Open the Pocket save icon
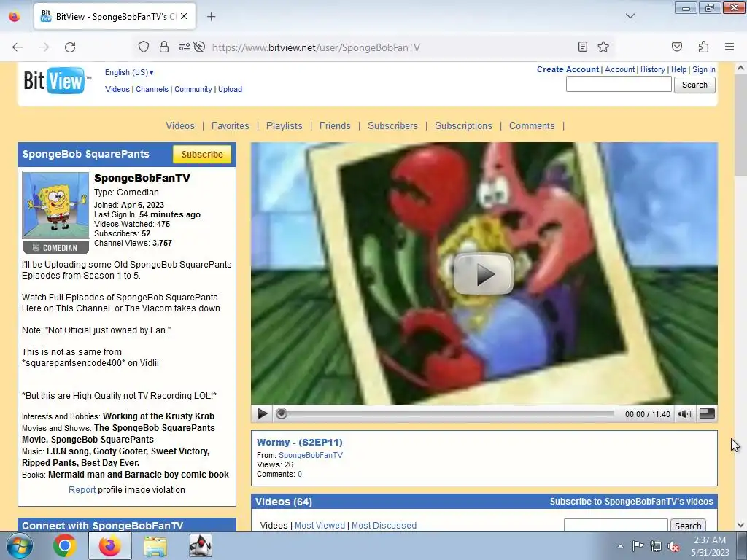Screen dimensions: 747x560 point(676,47)
